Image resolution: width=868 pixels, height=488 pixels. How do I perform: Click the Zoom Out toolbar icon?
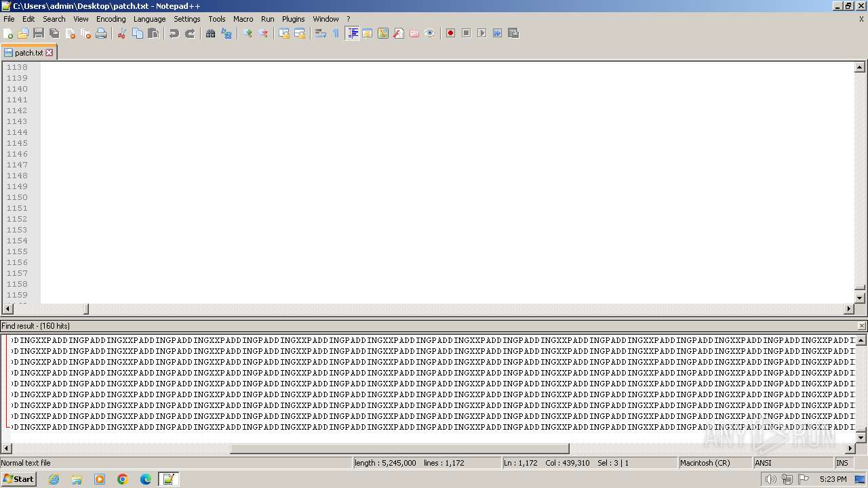click(x=263, y=33)
